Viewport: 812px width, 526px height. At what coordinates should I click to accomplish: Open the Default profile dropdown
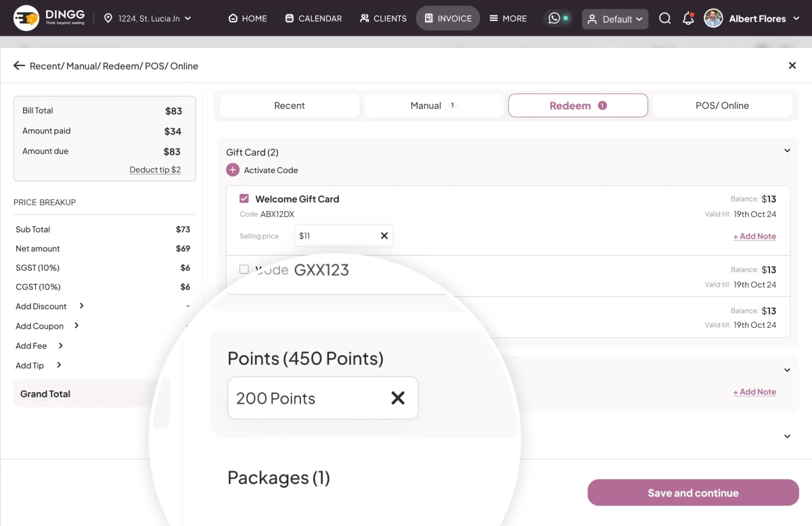(x=615, y=19)
